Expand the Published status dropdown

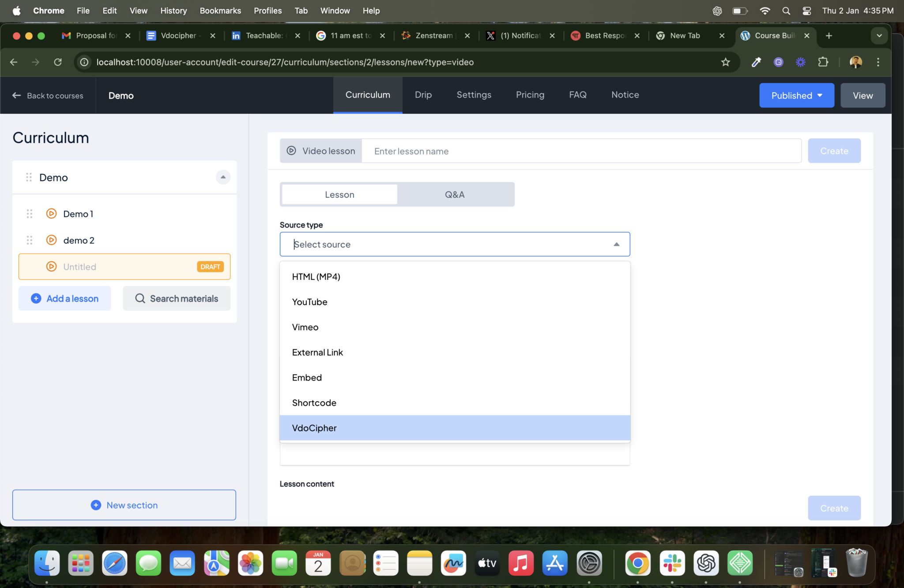tap(796, 95)
